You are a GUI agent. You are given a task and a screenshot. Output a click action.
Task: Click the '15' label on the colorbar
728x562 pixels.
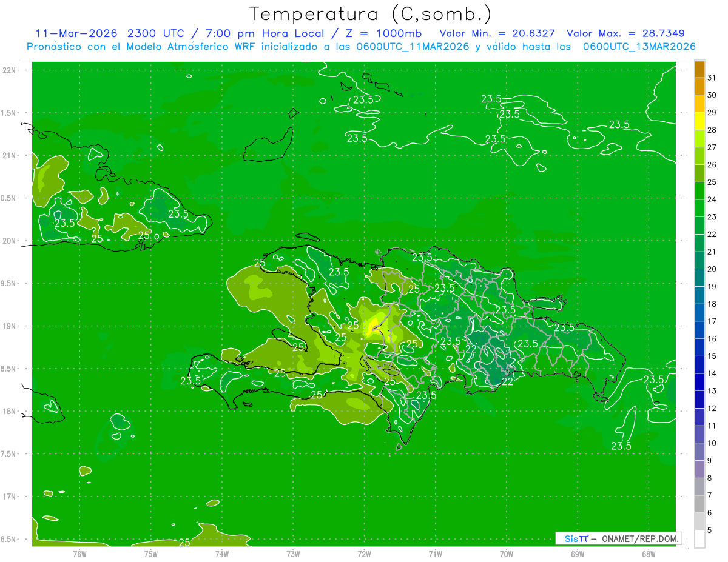712,356
